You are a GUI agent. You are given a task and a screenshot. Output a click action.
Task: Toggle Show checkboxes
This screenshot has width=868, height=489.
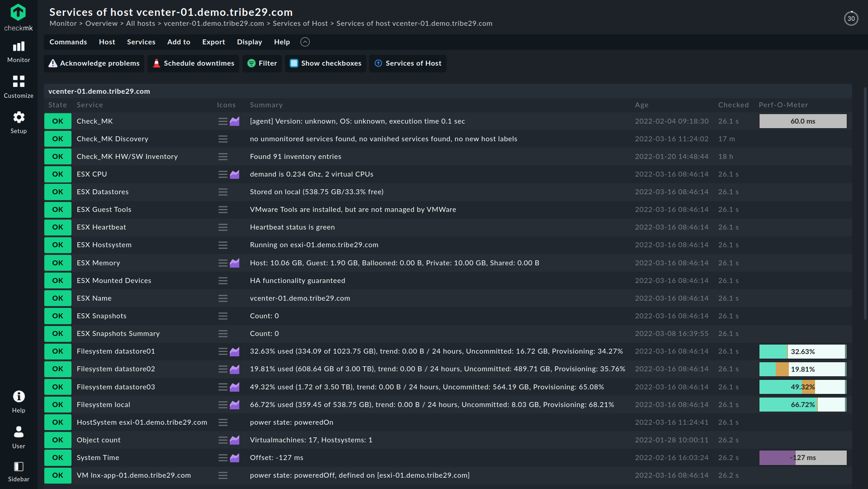[325, 63]
